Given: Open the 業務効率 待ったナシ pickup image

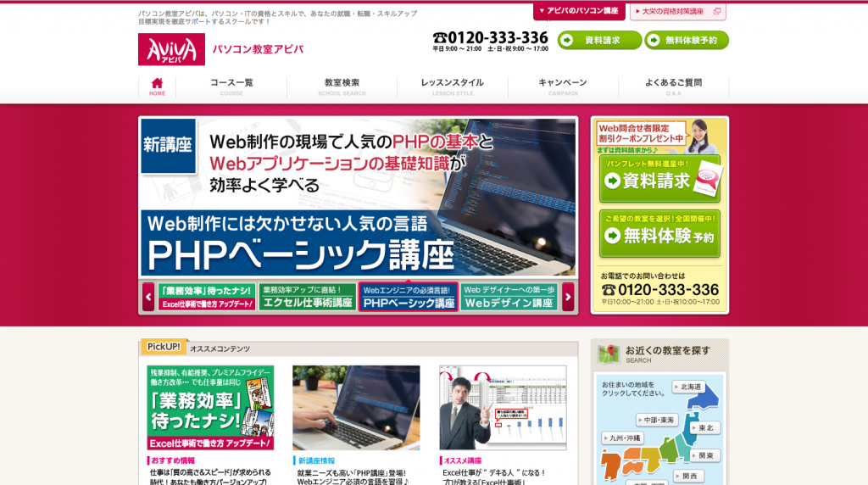Looking at the screenshot, I should point(210,408).
